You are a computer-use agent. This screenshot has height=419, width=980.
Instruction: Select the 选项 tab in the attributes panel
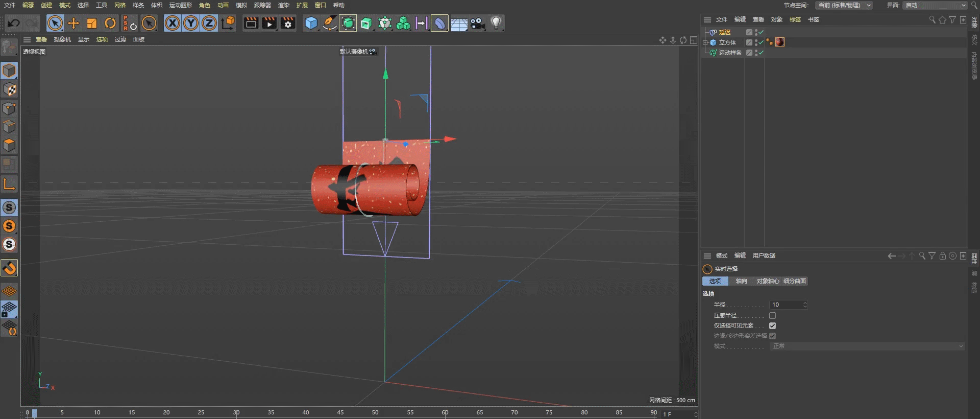(715, 281)
